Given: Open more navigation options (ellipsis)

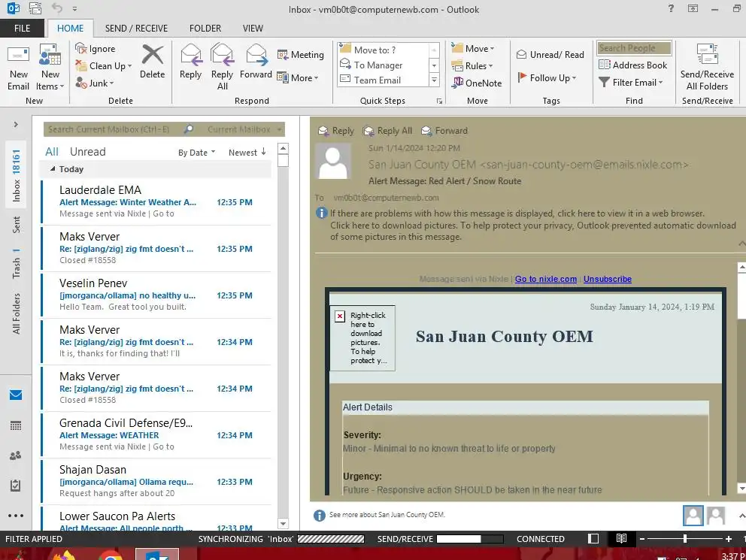Looking at the screenshot, I should [x=16, y=516].
